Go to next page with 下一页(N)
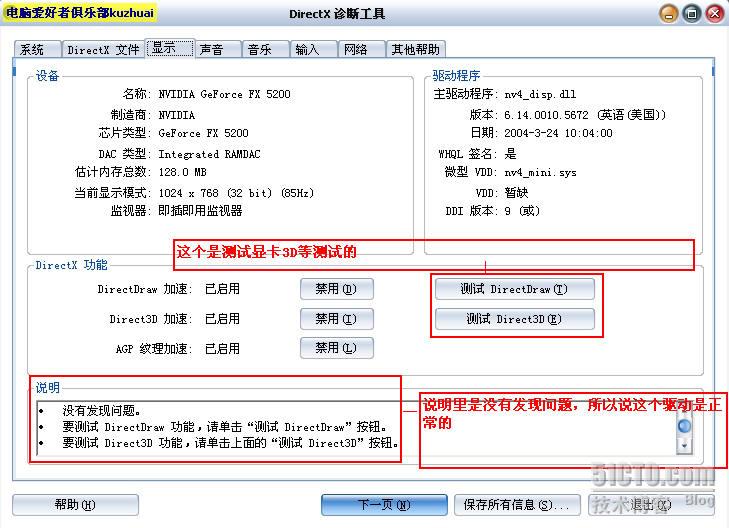Image resolution: width=729 pixels, height=528 pixels. pyautogui.click(x=384, y=505)
